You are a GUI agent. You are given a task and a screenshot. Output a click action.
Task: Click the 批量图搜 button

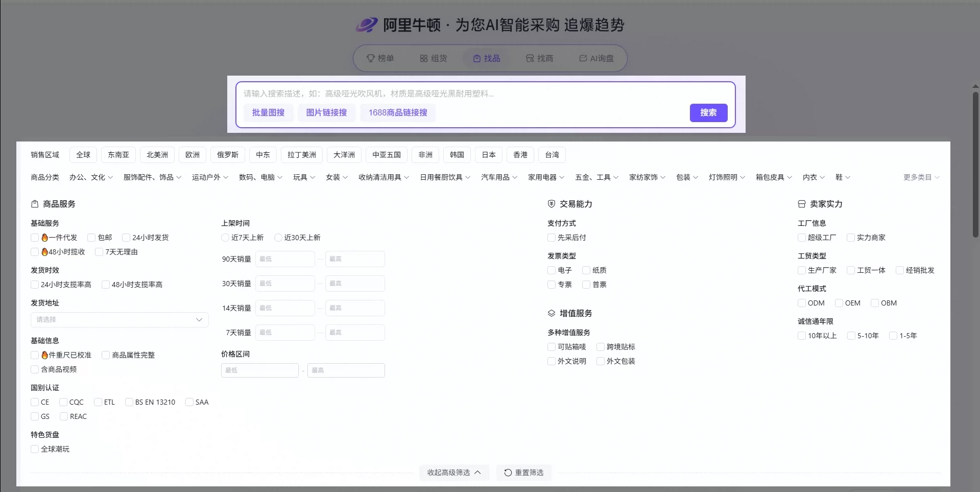coord(268,112)
